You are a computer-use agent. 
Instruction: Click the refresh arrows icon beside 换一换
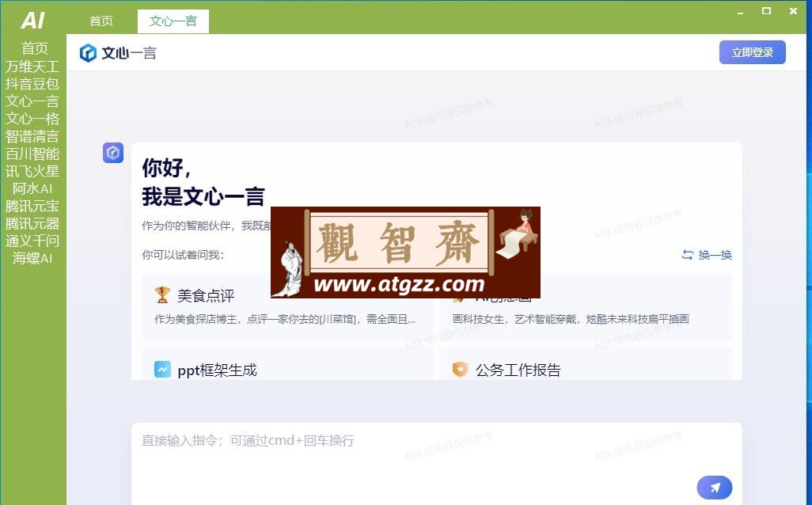point(687,255)
